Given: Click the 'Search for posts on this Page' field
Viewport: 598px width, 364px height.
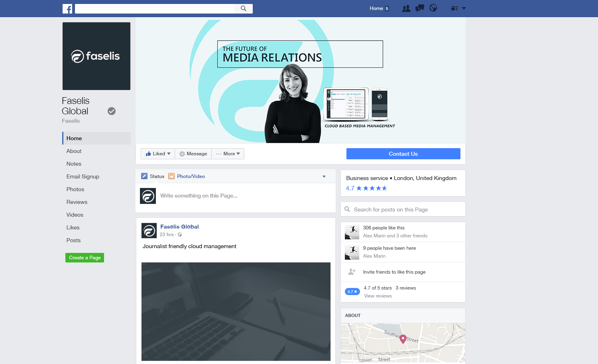Looking at the screenshot, I should coord(403,209).
